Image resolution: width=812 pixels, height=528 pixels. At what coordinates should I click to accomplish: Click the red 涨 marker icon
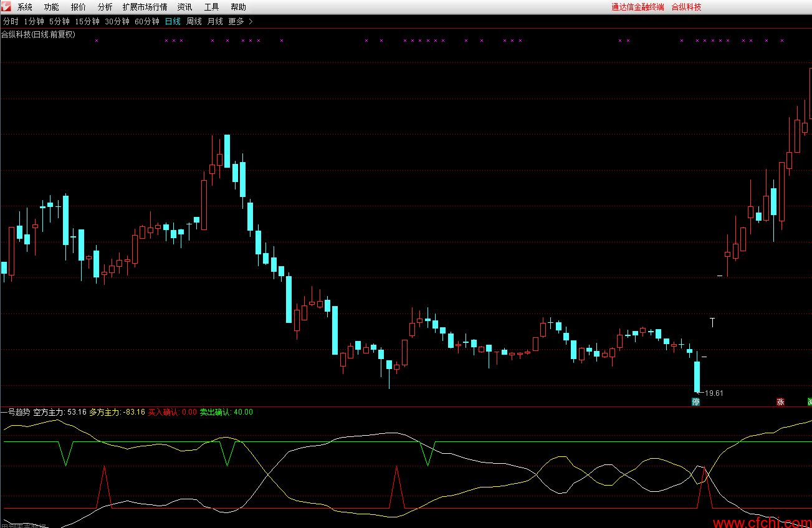780,402
